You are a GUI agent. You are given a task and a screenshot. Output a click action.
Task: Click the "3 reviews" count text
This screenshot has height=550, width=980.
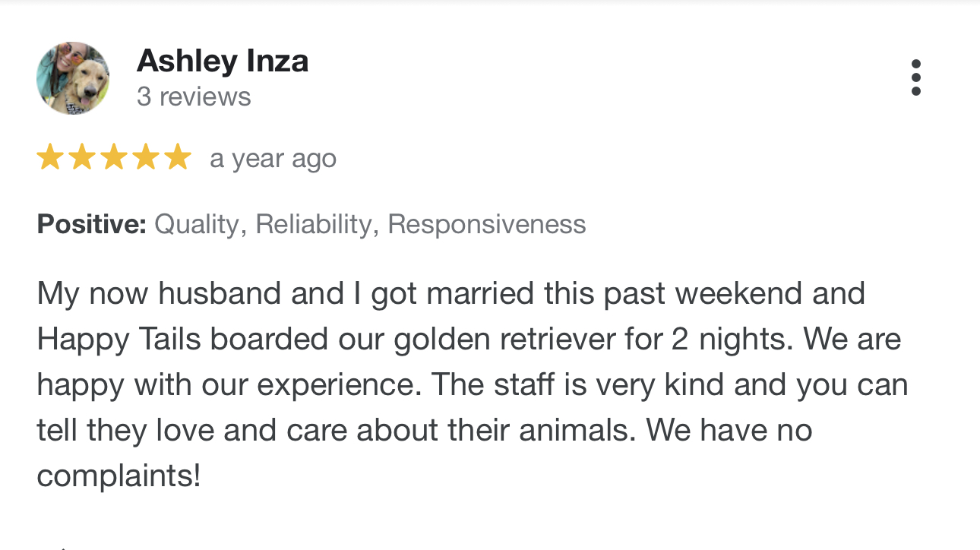[x=194, y=97]
